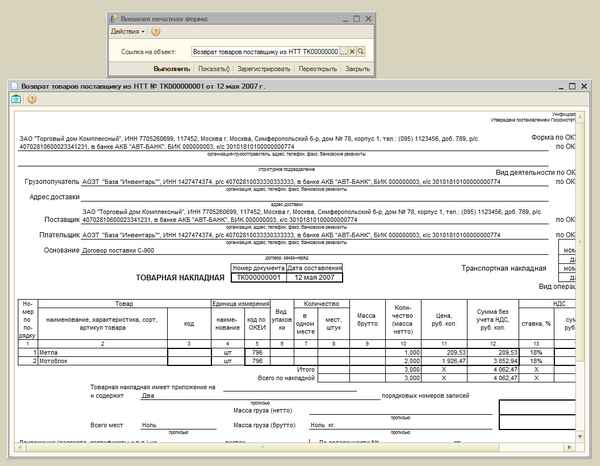Click the help icon in document window toolbar
The width and height of the screenshot is (600, 466).
[x=32, y=99]
